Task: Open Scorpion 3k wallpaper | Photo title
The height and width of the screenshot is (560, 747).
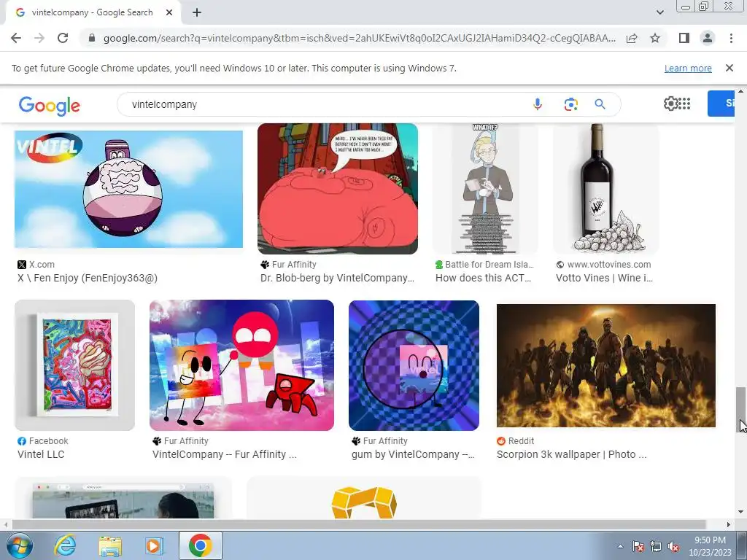Action: coord(572,454)
